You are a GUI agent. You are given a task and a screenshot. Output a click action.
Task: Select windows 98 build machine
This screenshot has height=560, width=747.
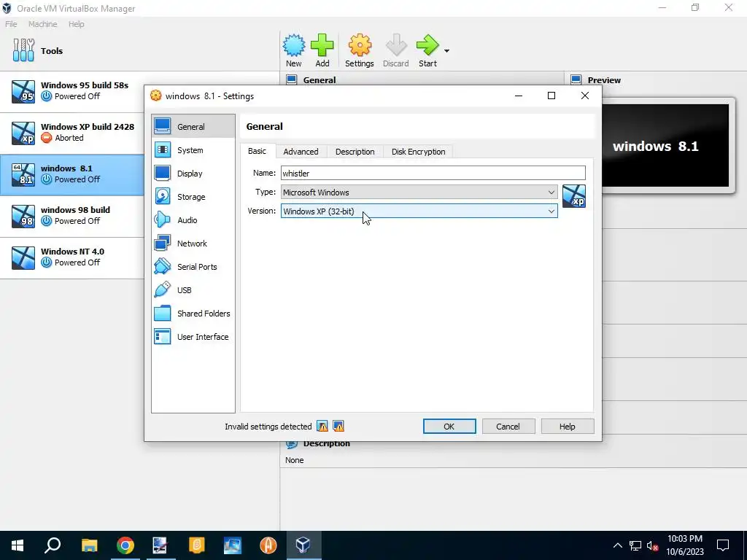(71, 216)
